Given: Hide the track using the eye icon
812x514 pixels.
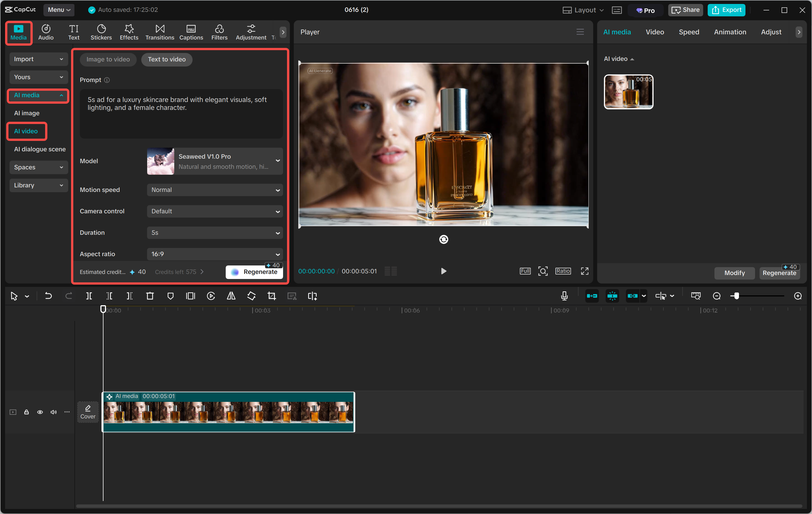Looking at the screenshot, I should click(40, 412).
